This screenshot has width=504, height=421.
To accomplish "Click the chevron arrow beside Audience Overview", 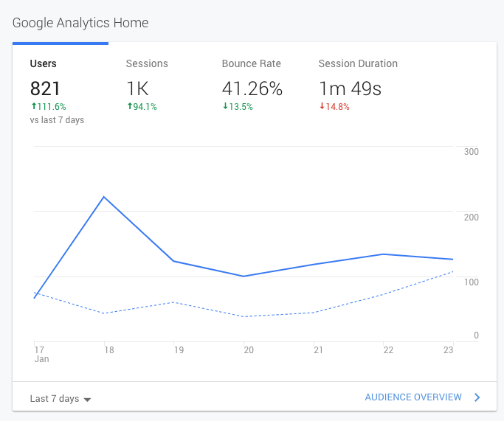I will (x=477, y=397).
